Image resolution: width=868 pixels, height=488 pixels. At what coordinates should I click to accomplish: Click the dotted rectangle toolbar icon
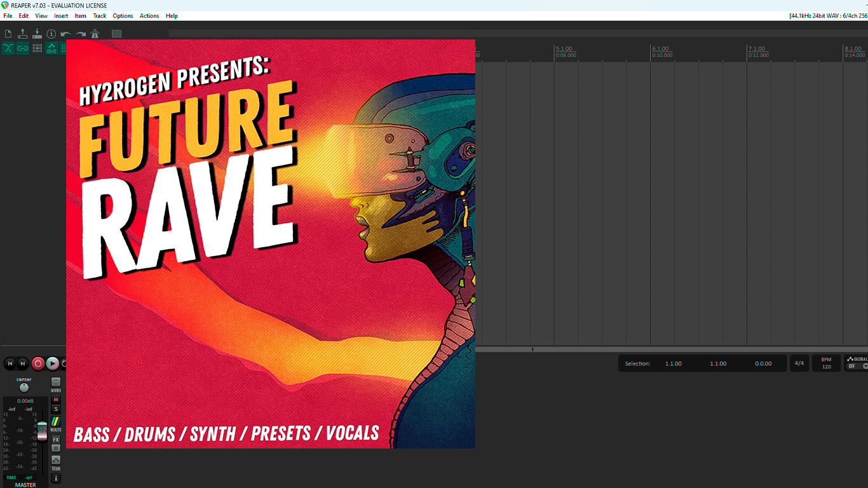tap(117, 34)
